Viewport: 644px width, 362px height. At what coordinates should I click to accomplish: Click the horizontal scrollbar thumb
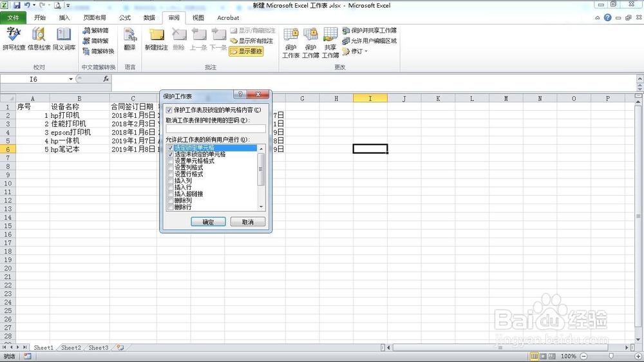click(x=500, y=348)
